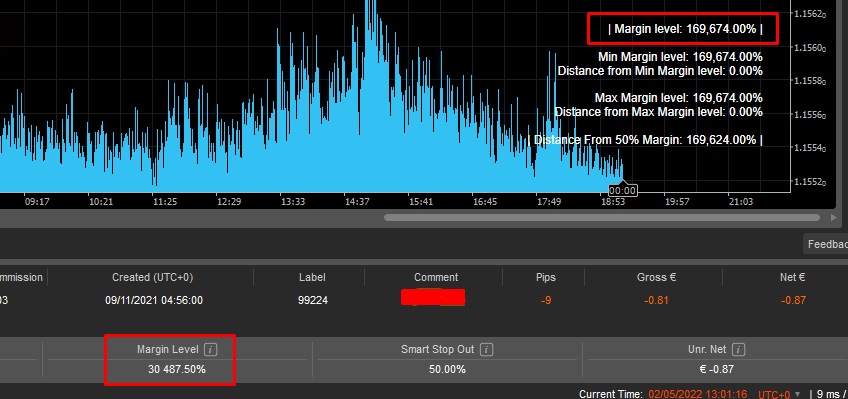Open the Smart Stop Out info icon
This screenshot has width=848, height=399.
[487, 350]
